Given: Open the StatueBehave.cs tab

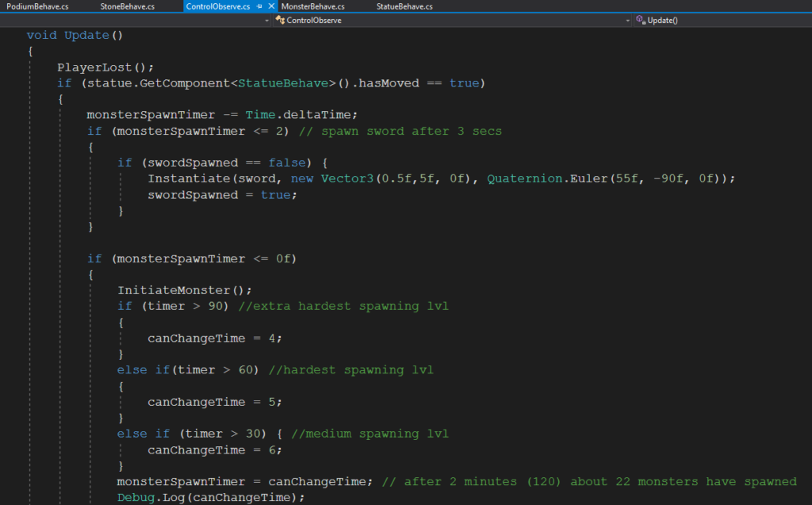Looking at the screenshot, I should tap(404, 6).
